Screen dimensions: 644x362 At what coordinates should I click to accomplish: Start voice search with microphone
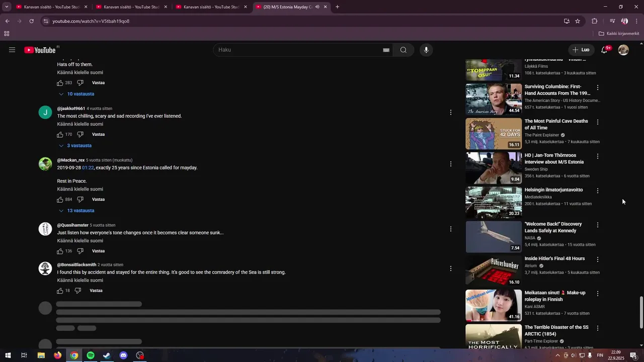[x=426, y=50]
